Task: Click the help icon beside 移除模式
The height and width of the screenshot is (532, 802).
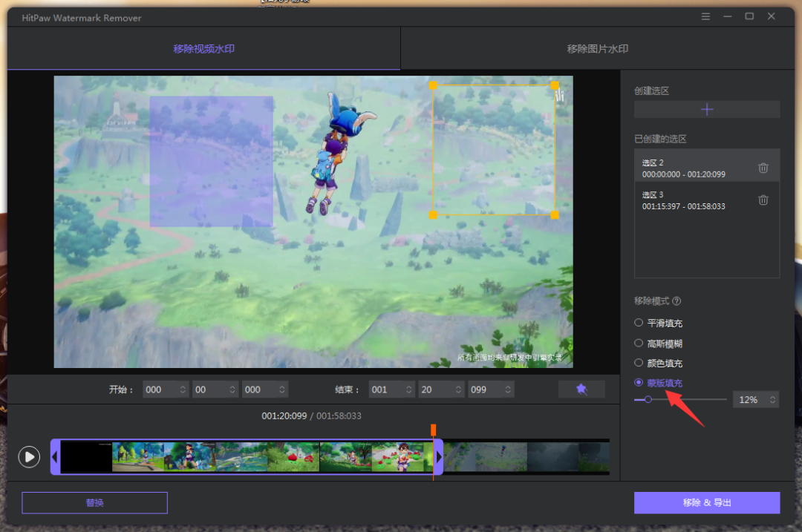Action: (x=677, y=301)
